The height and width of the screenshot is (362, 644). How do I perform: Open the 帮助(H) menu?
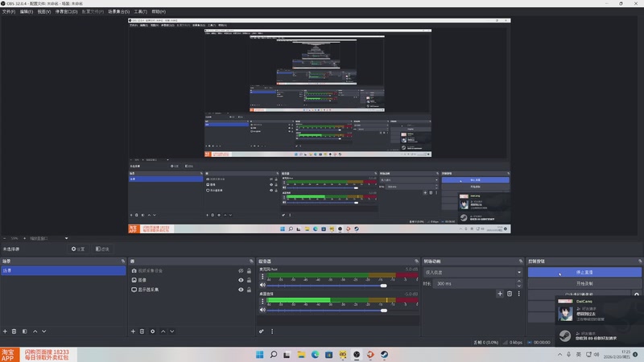click(159, 11)
